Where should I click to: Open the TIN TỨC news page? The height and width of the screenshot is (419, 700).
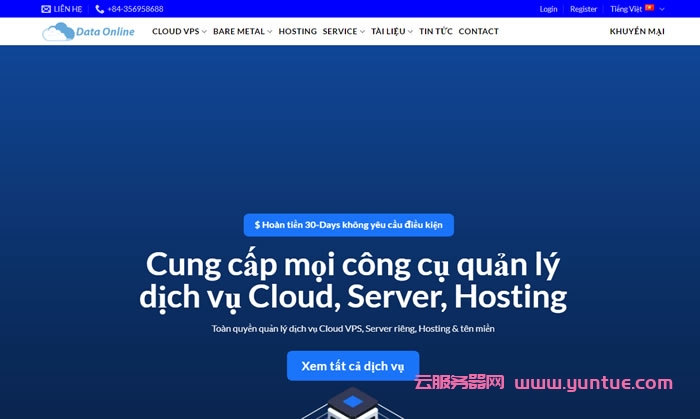(435, 32)
